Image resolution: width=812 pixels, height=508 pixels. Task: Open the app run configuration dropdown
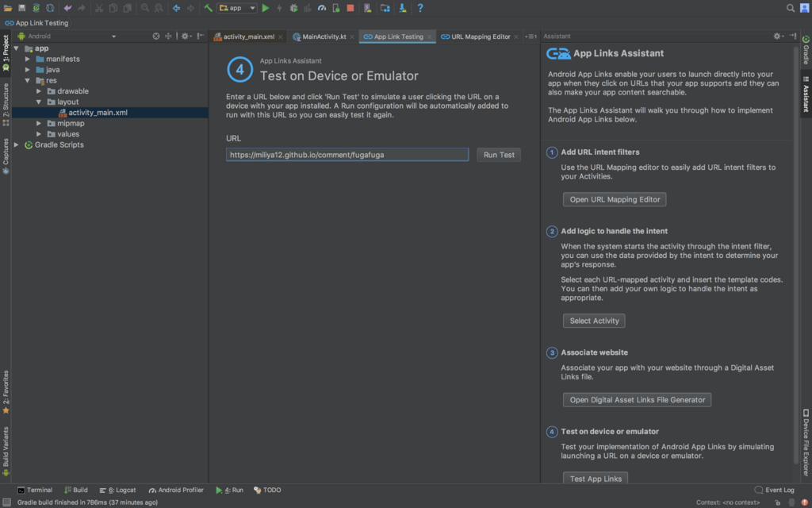point(237,8)
